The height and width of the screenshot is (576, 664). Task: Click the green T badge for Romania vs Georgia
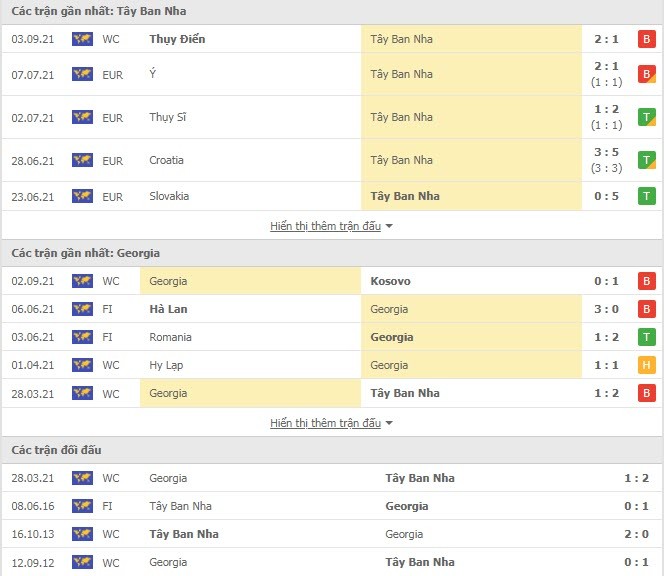pyautogui.click(x=646, y=337)
